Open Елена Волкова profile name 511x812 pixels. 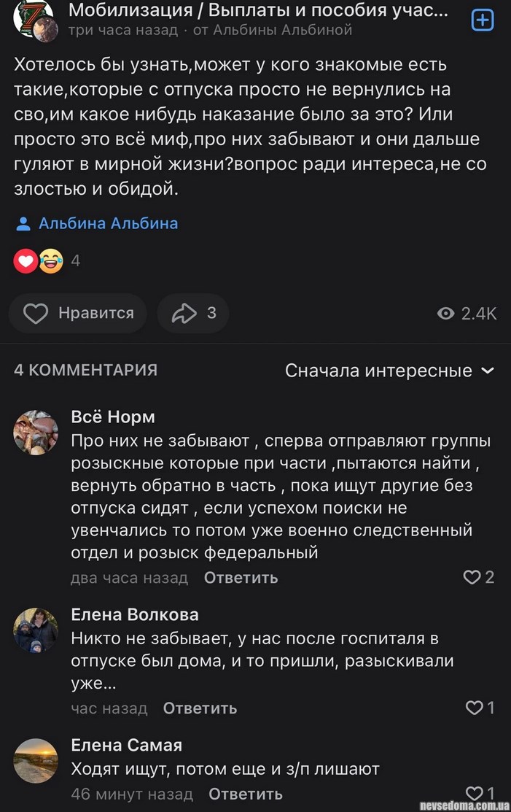click(x=135, y=614)
